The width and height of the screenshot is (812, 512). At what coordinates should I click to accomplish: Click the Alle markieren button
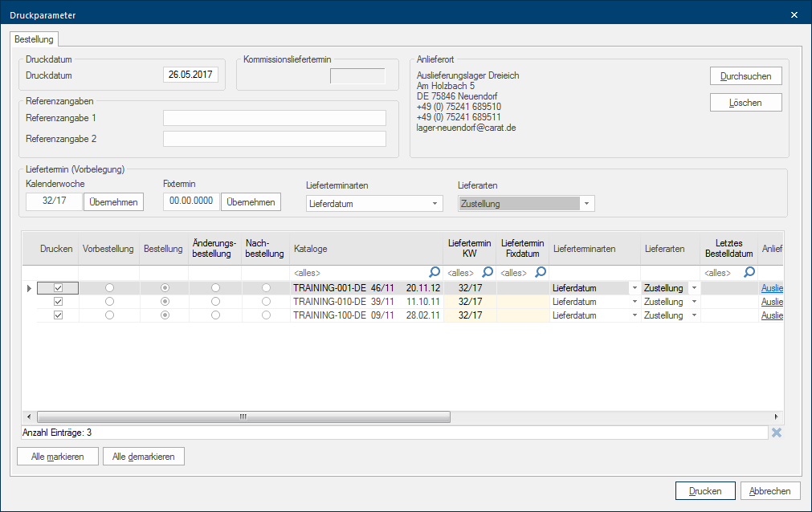pos(57,457)
